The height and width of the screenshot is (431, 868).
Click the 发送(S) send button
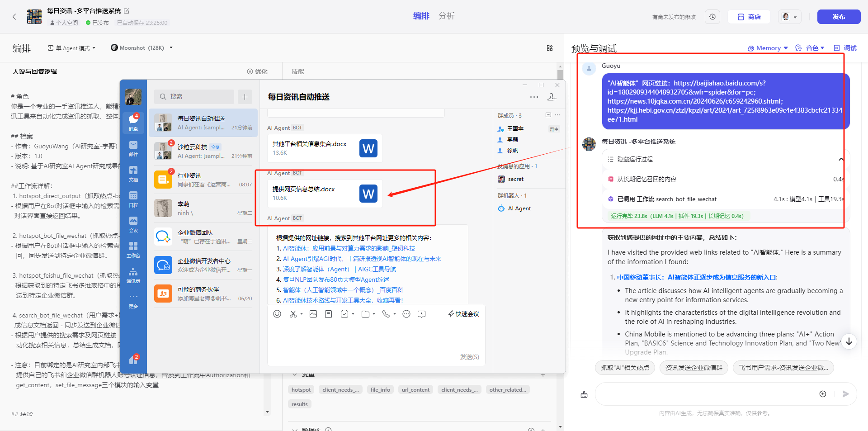[x=469, y=357]
